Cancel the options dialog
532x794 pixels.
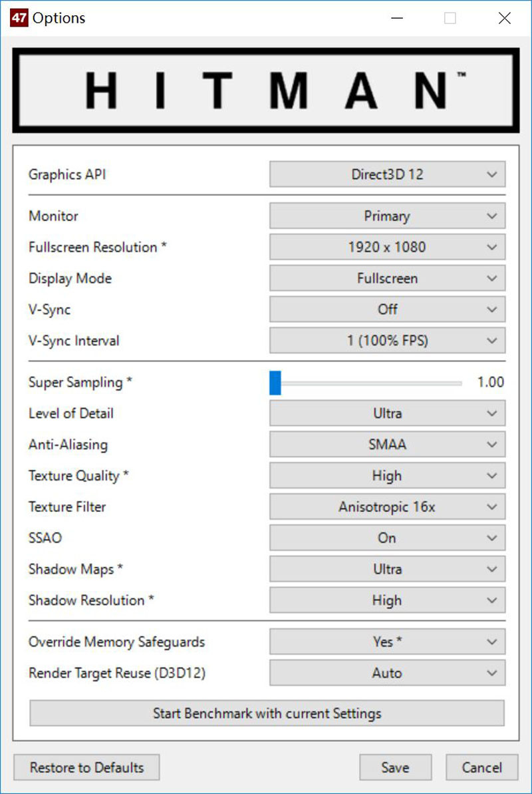482,767
